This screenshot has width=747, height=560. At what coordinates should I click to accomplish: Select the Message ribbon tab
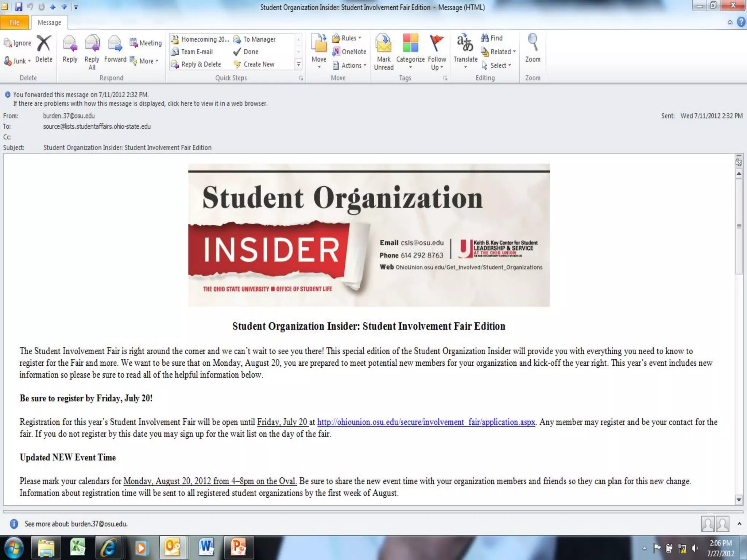(x=49, y=22)
